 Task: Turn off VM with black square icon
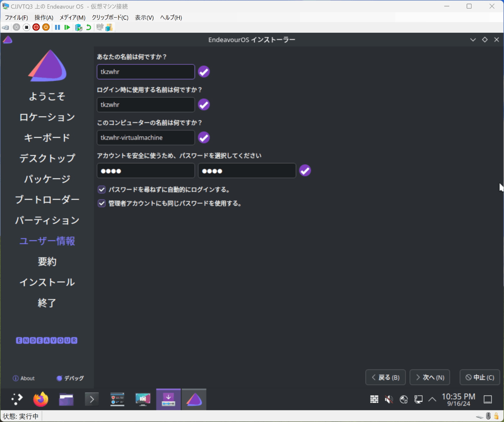[26, 27]
